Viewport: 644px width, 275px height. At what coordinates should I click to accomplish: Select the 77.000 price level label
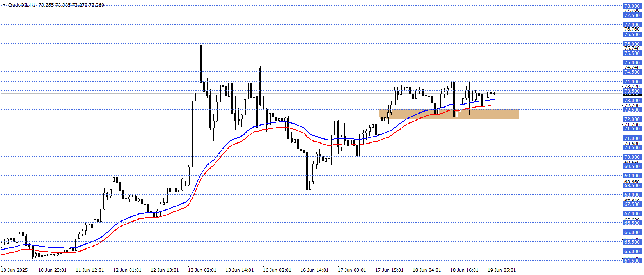tap(632, 25)
